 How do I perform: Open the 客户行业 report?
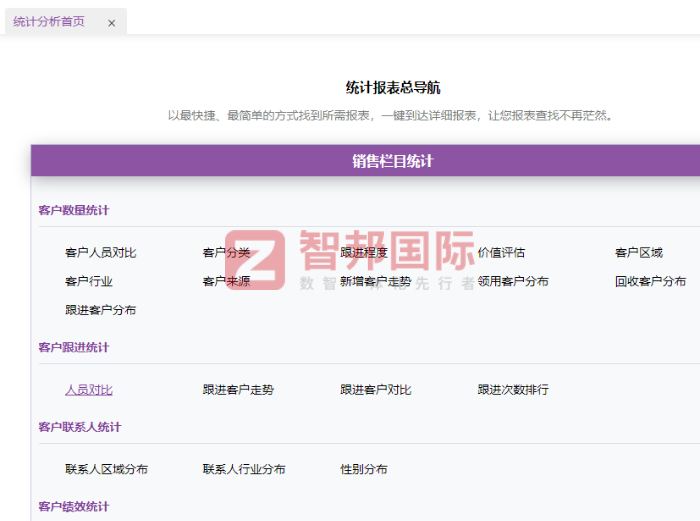coord(88,282)
